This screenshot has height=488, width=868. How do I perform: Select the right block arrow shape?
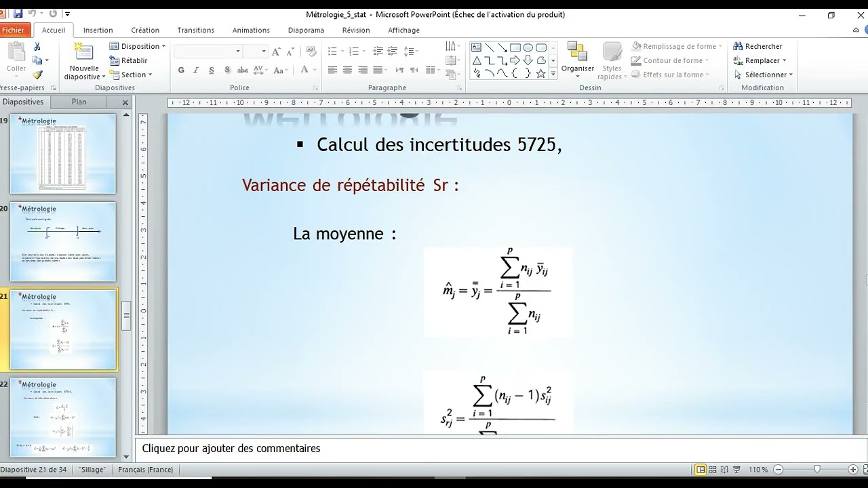pyautogui.click(x=515, y=60)
